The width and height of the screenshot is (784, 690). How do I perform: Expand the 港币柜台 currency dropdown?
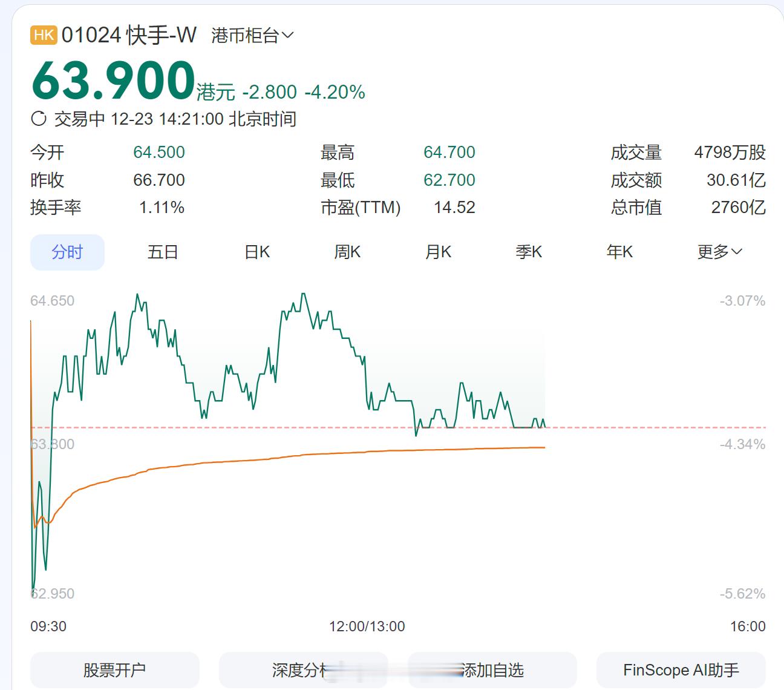tap(252, 36)
